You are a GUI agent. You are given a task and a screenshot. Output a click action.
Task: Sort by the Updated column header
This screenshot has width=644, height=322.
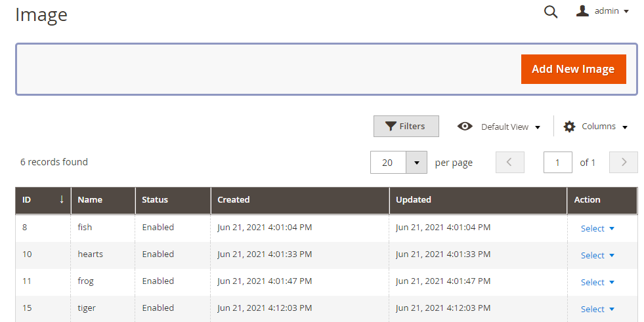point(414,200)
